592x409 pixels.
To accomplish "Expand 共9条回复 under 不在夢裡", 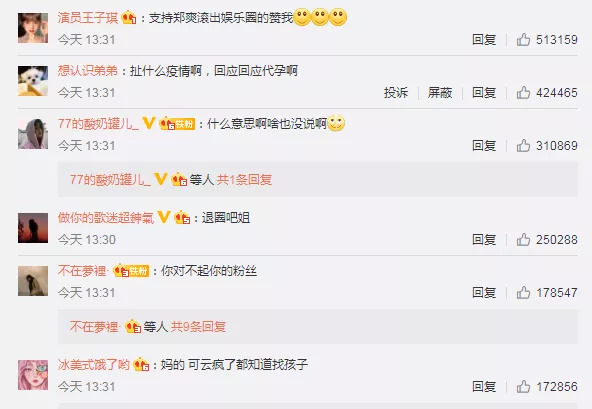I will pos(198,327).
